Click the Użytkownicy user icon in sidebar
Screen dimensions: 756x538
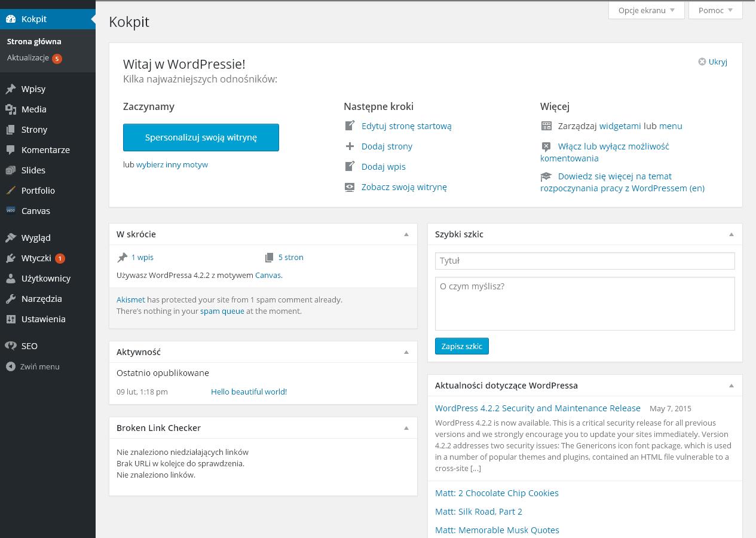pos(11,279)
